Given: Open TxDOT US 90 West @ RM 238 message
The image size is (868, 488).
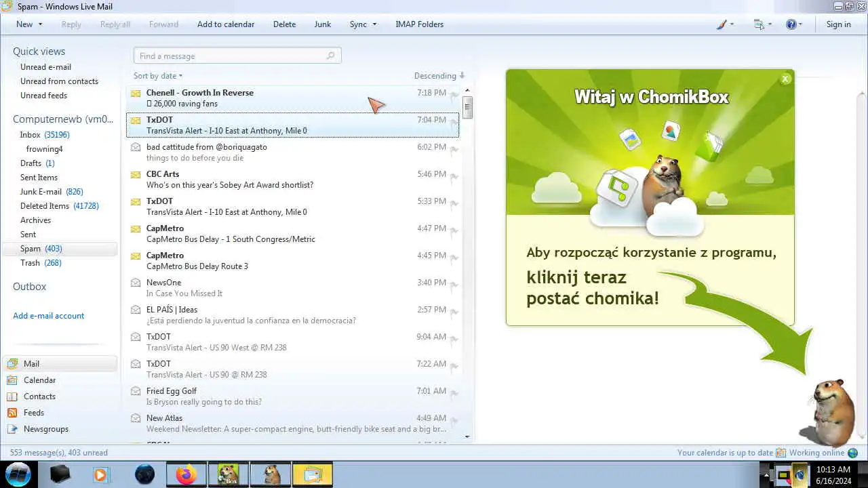Looking at the screenshot, I should [x=293, y=342].
